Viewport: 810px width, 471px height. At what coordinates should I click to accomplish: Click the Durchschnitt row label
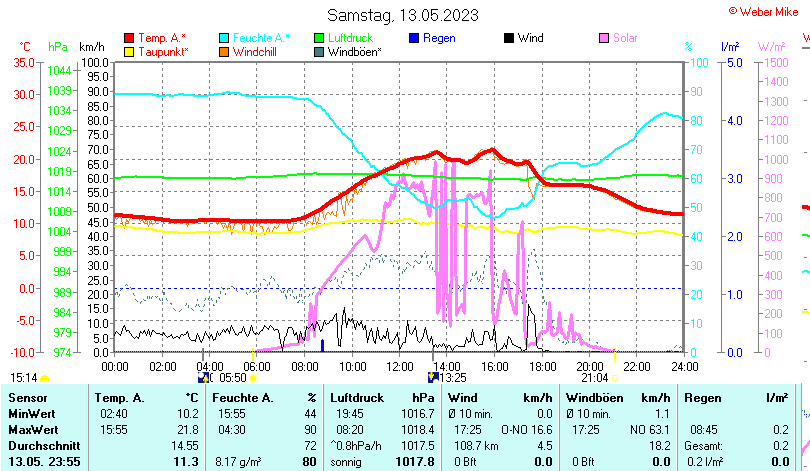tap(44, 446)
